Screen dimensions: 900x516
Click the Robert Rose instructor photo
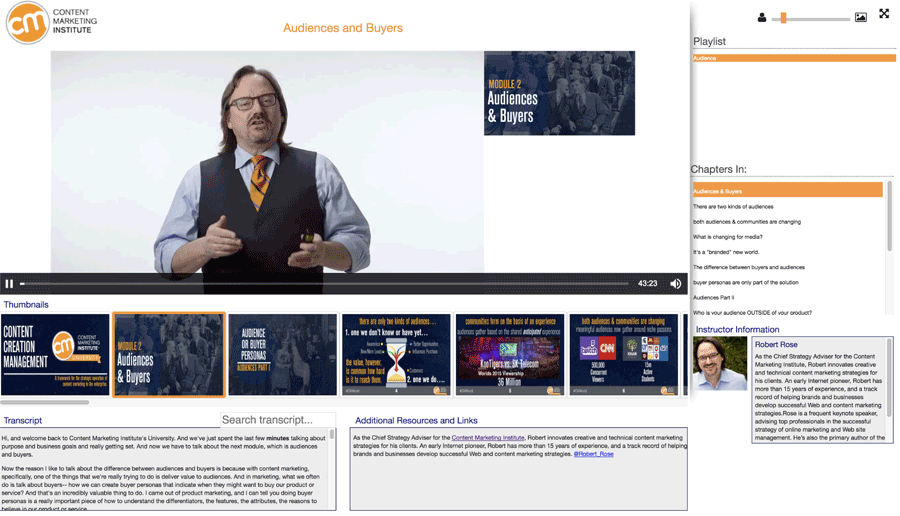[720, 363]
